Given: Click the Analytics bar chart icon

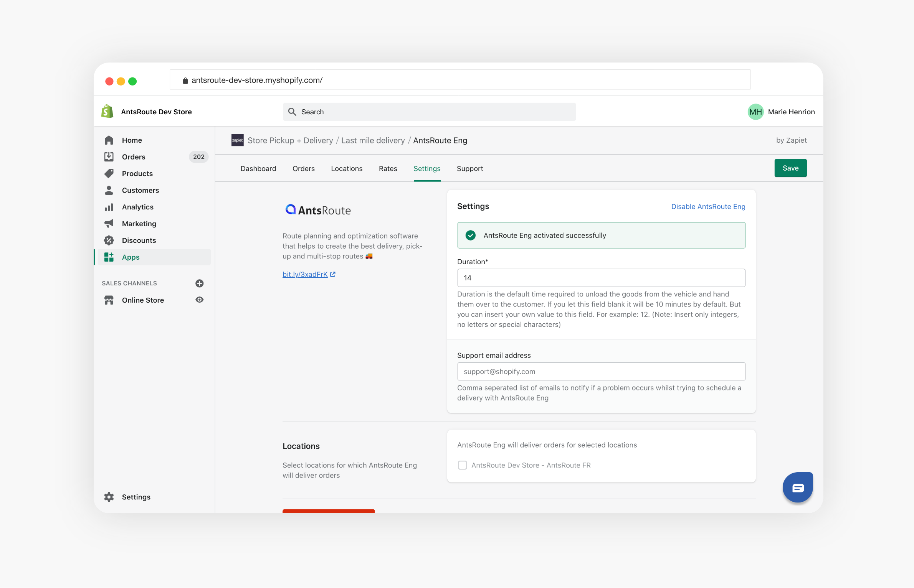Looking at the screenshot, I should pyautogui.click(x=109, y=207).
